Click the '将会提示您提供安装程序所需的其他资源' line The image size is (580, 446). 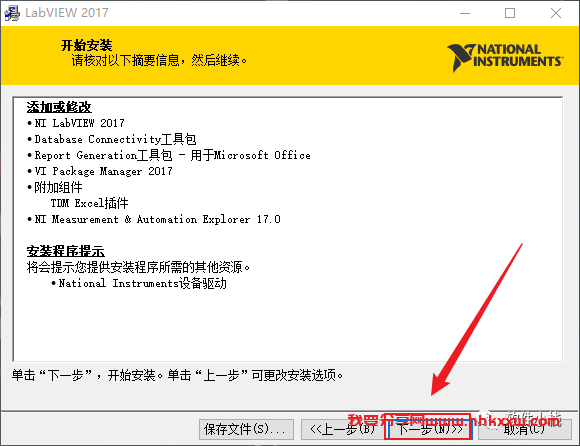(x=138, y=267)
